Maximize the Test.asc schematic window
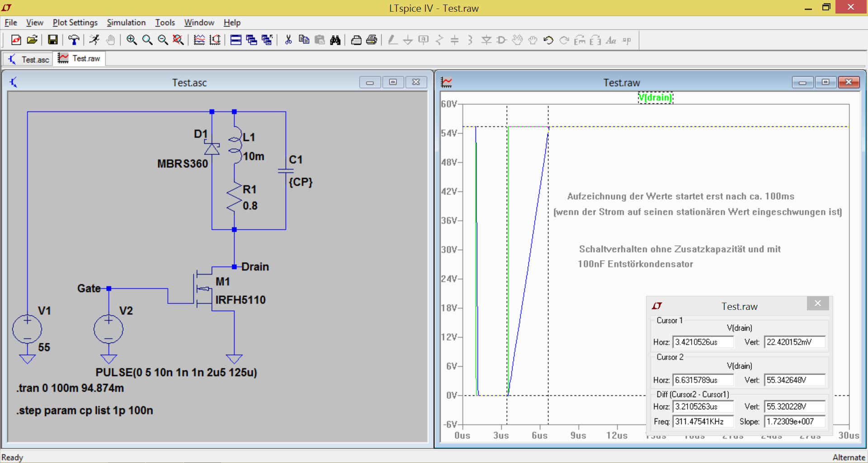This screenshot has width=868, height=463. [393, 82]
